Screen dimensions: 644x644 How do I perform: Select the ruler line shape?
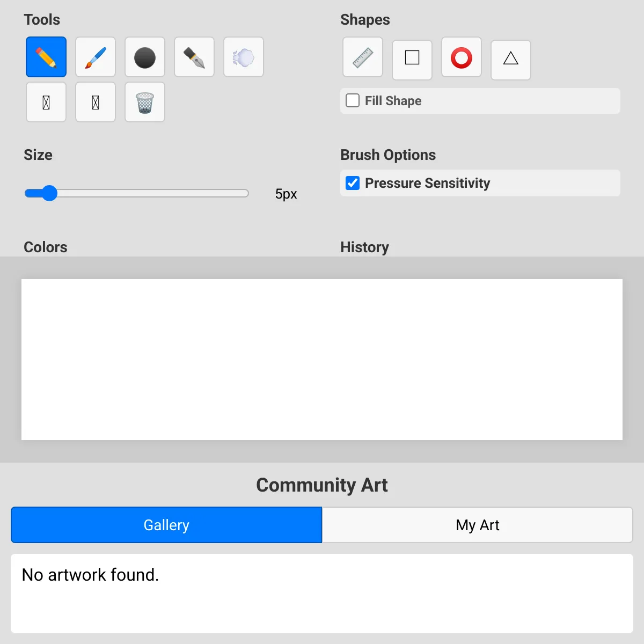[363, 57]
